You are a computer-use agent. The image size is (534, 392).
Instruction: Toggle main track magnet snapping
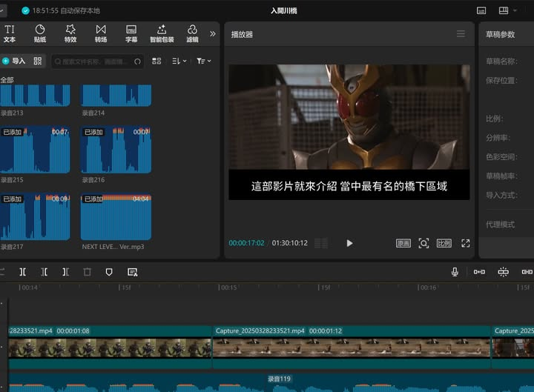pyautogui.click(x=479, y=272)
